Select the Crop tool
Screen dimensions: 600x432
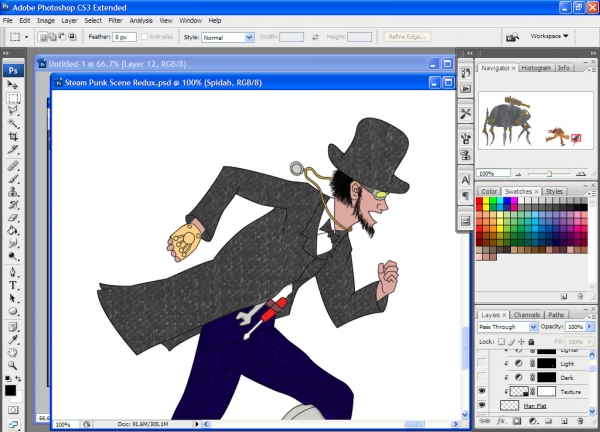13,136
